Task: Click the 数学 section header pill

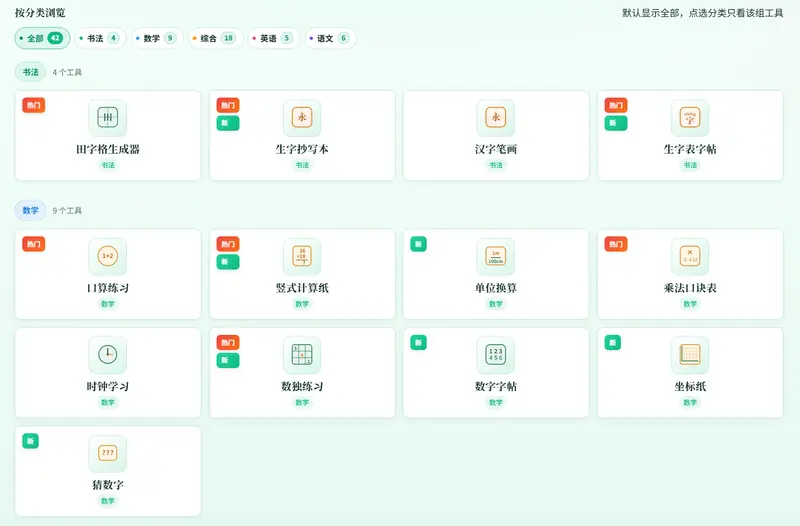Action: tap(31, 210)
